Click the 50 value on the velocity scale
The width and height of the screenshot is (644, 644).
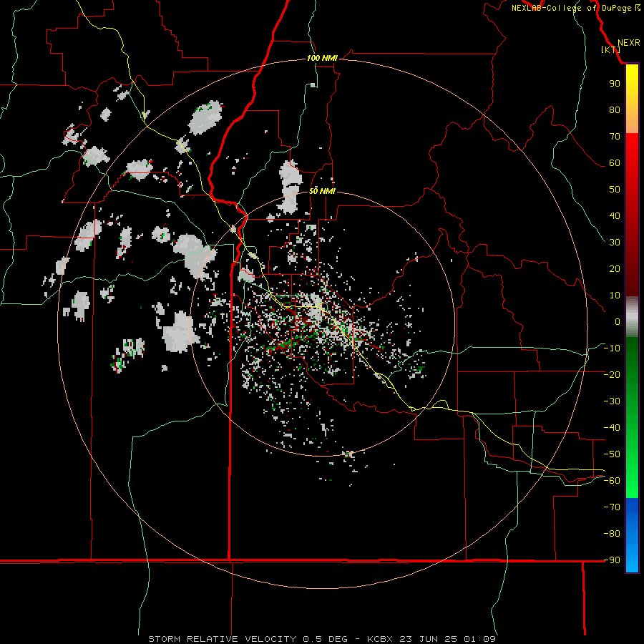click(615, 190)
